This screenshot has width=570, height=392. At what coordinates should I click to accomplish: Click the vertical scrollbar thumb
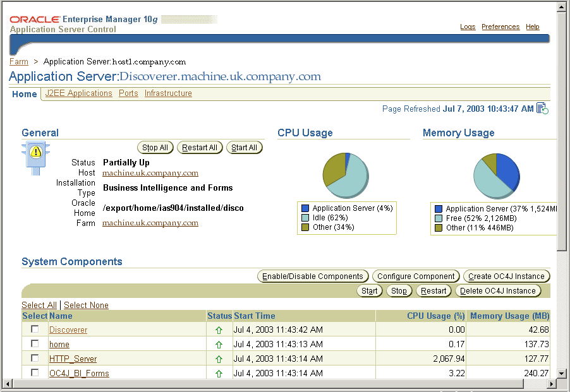[562, 131]
